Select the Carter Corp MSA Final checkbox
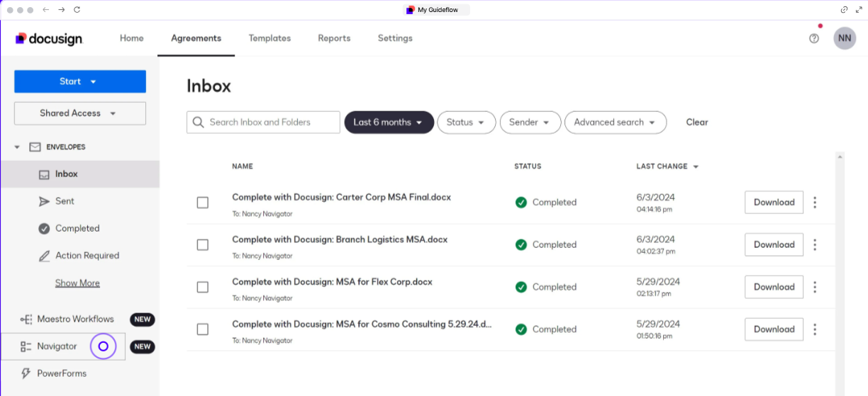 point(203,203)
